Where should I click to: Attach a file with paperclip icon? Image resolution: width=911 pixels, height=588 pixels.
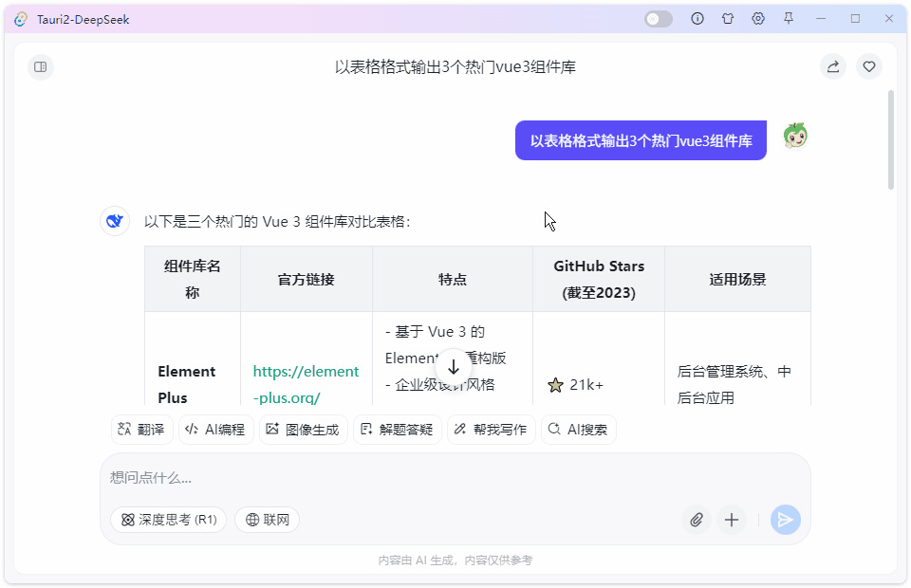pos(696,520)
